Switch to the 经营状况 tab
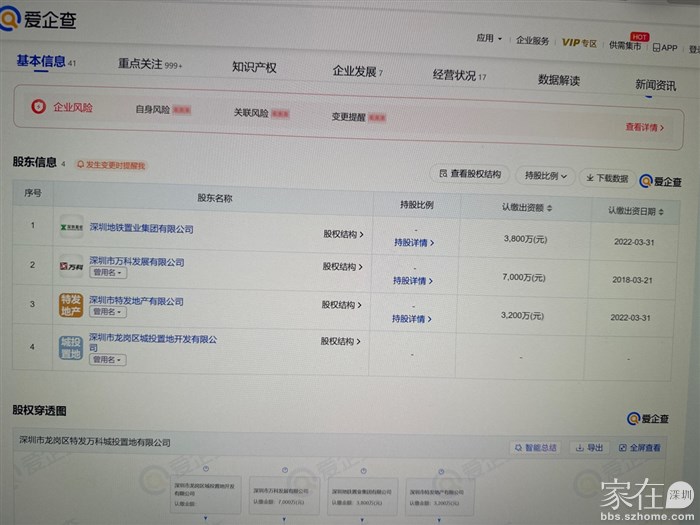 (x=459, y=75)
